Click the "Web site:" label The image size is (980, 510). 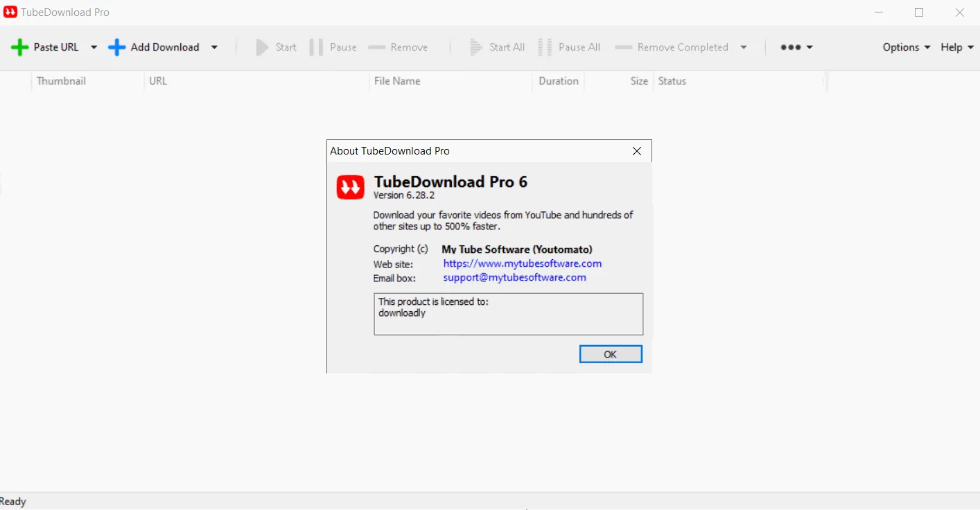393,264
